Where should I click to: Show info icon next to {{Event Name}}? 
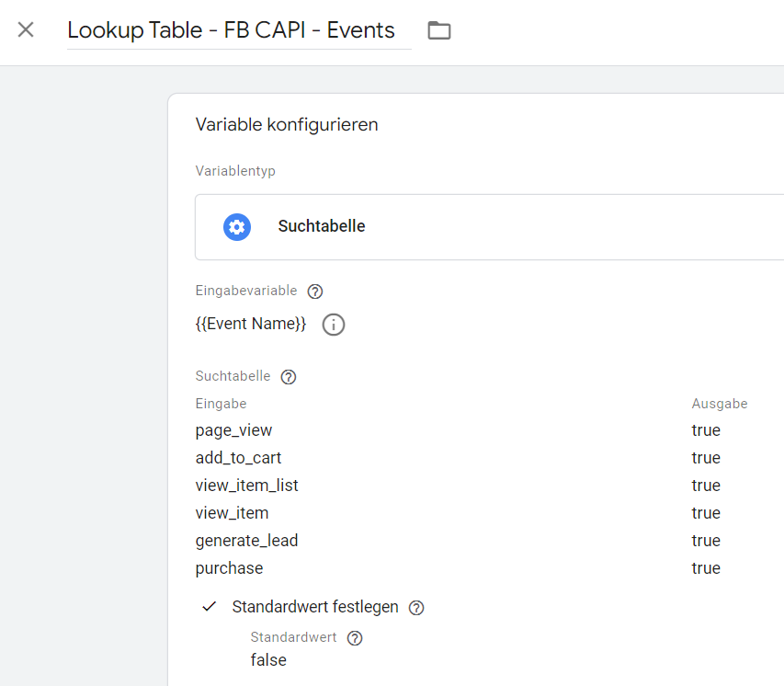334,325
